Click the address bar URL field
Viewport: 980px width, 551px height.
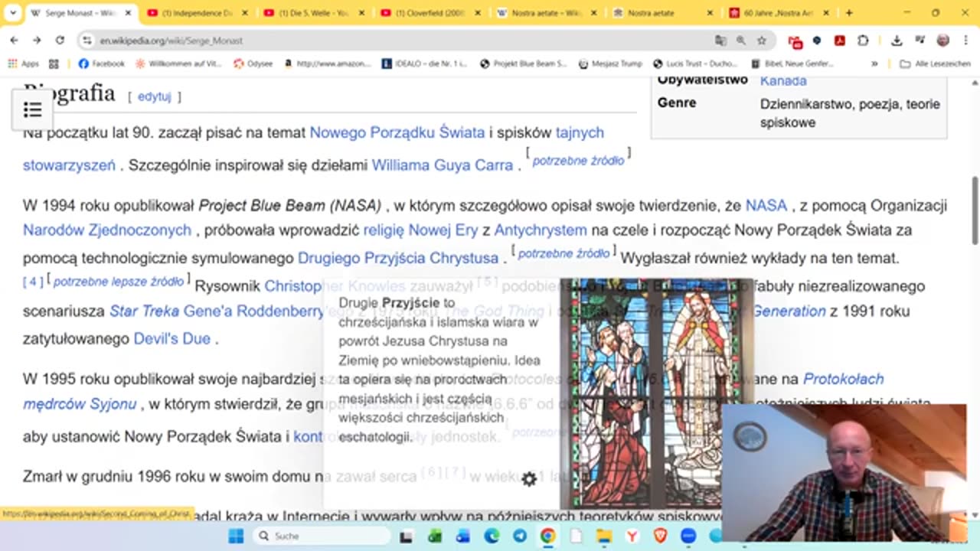pyautogui.click(x=398, y=41)
